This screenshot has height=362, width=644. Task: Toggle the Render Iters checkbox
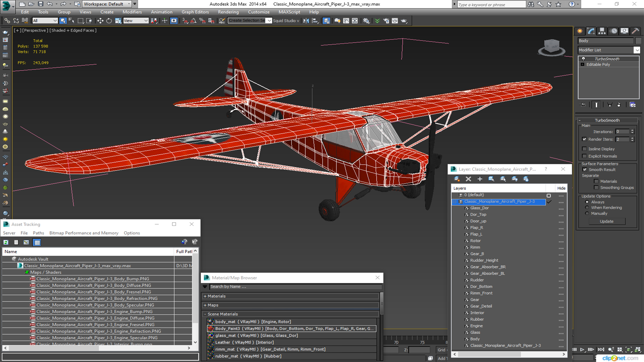[584, 139]
